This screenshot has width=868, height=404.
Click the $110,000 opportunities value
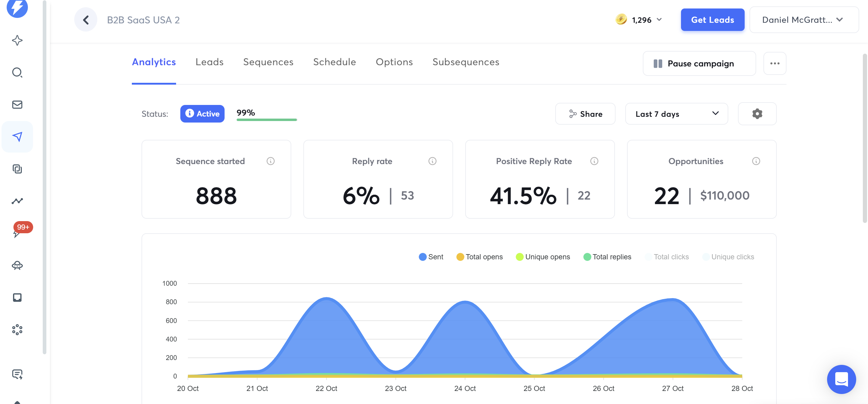[724, 195]
